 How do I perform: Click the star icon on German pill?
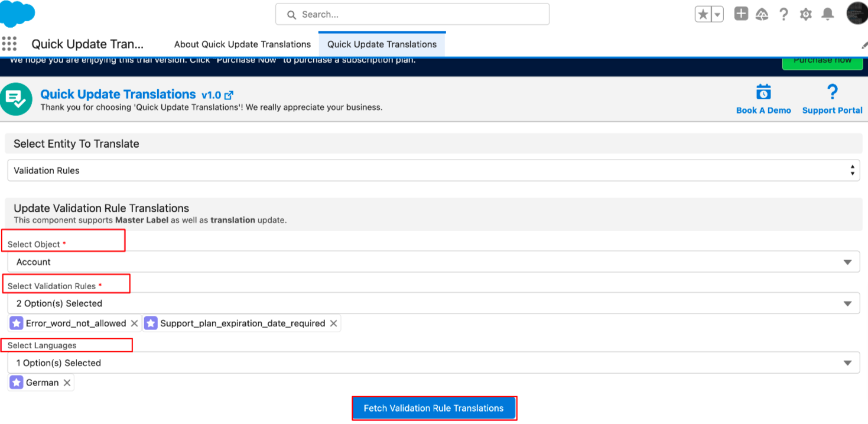(x=17, y=383)
